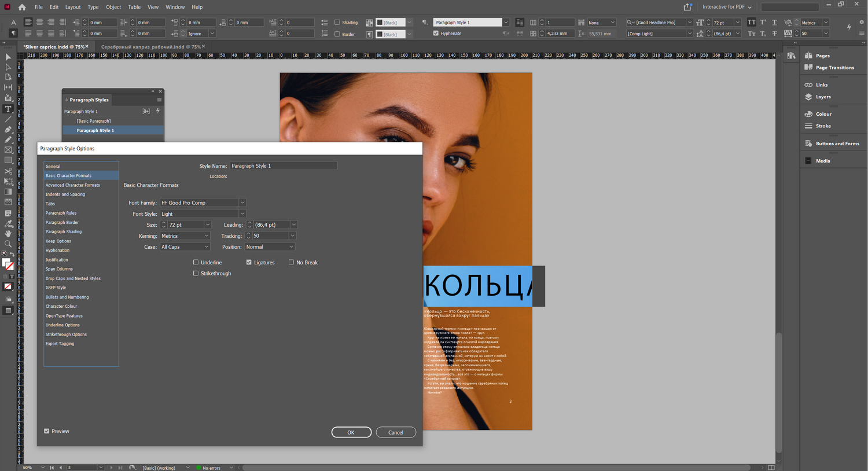Image resolution: width=868 pixels, height=471 pixels.
Task: Align paragraph center in control bar
Action: [x=39, y=23]
